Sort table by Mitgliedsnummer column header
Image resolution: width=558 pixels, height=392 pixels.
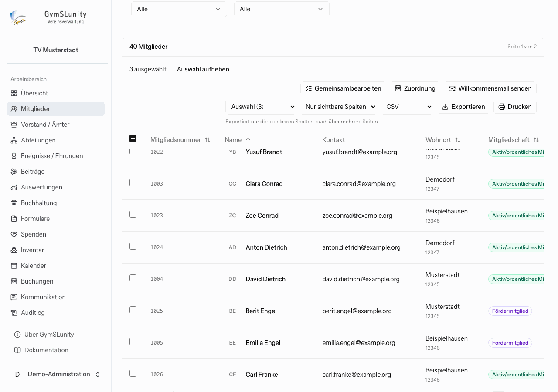click(x=180, y=140)
